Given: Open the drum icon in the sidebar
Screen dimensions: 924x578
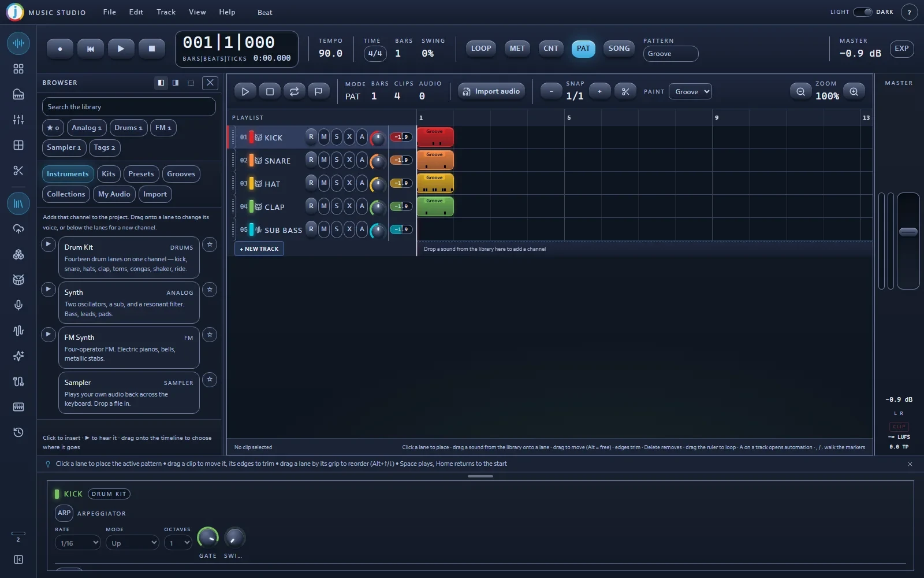Looking at the screenshot, I should point(18,280).
